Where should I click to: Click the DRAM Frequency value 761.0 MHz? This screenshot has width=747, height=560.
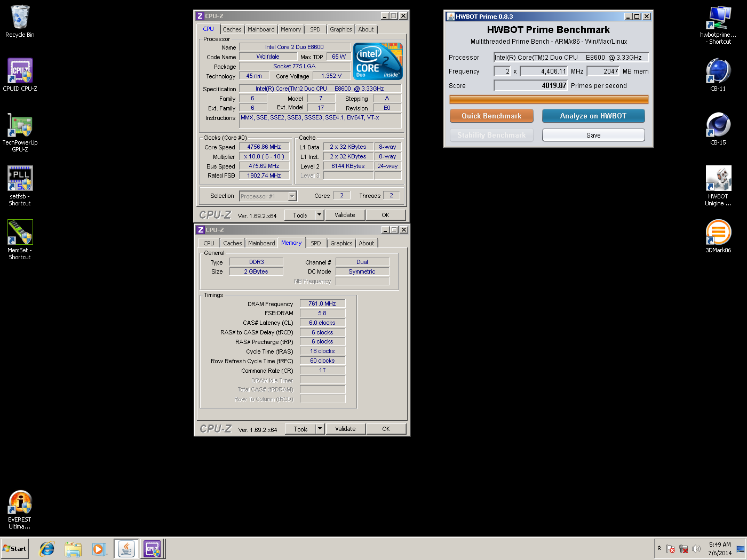(x=322, y=303)
